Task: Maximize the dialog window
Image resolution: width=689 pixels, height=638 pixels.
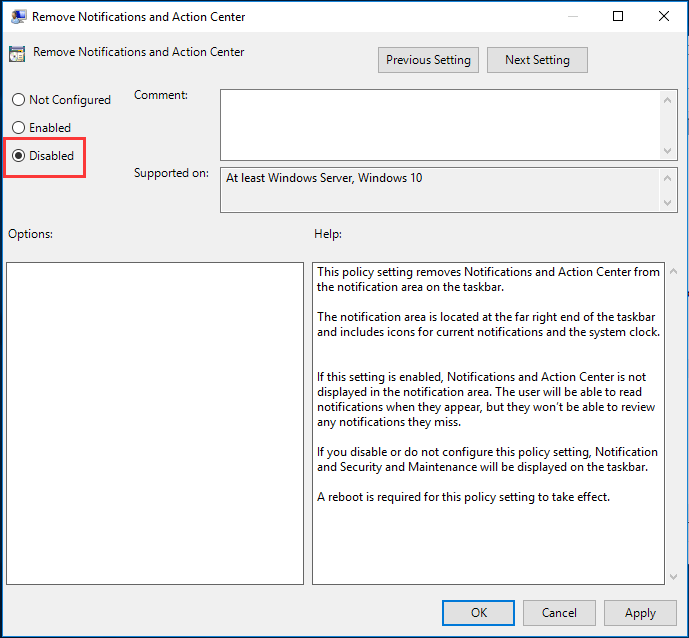Action: point(618,16)
